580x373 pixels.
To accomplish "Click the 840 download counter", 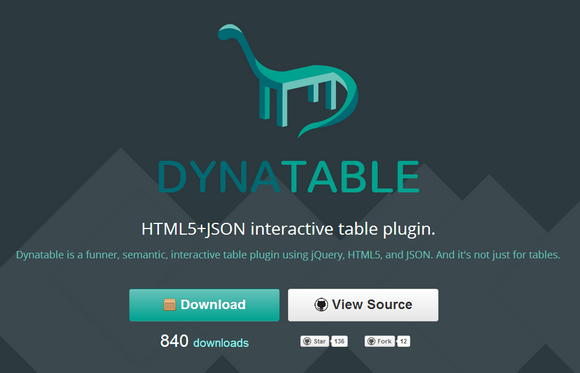I will pos(174,341).
